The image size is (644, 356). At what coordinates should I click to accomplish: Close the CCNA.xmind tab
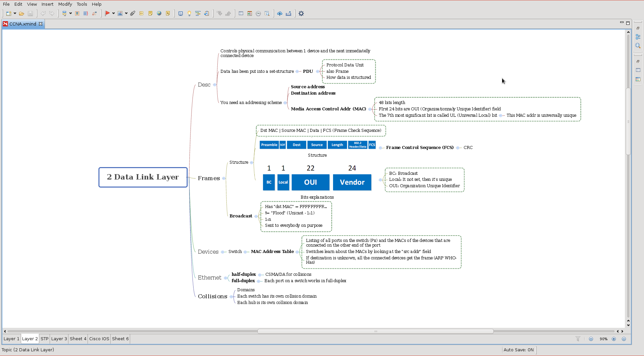click(x=41, y=24)
